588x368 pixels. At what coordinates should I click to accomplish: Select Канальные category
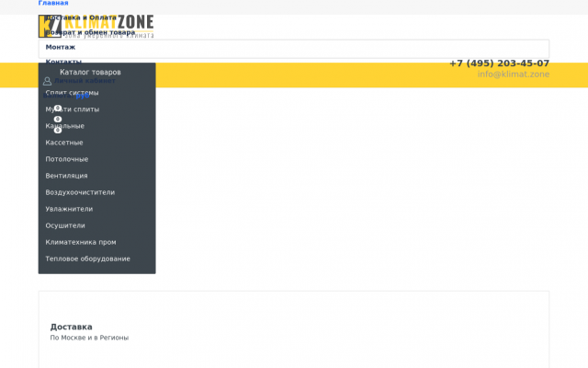pos(65,126)
